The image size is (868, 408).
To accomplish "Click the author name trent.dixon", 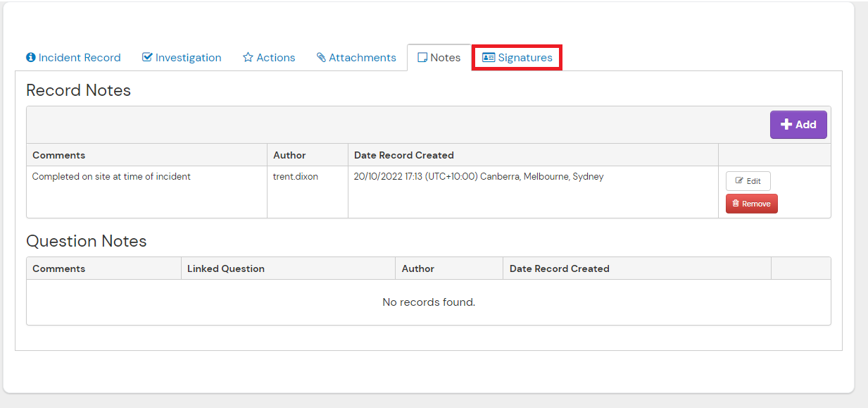I will (x=296, y=177).
